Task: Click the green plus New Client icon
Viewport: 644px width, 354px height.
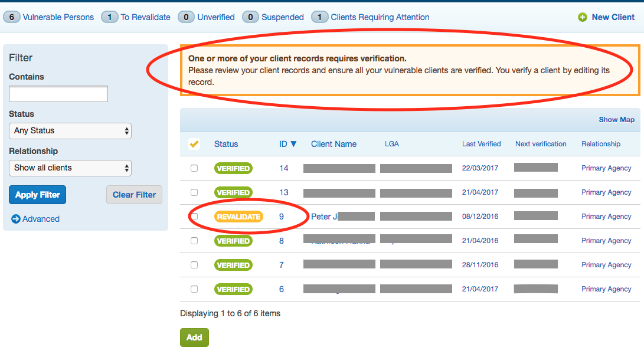Action: [x=583, y=17]
